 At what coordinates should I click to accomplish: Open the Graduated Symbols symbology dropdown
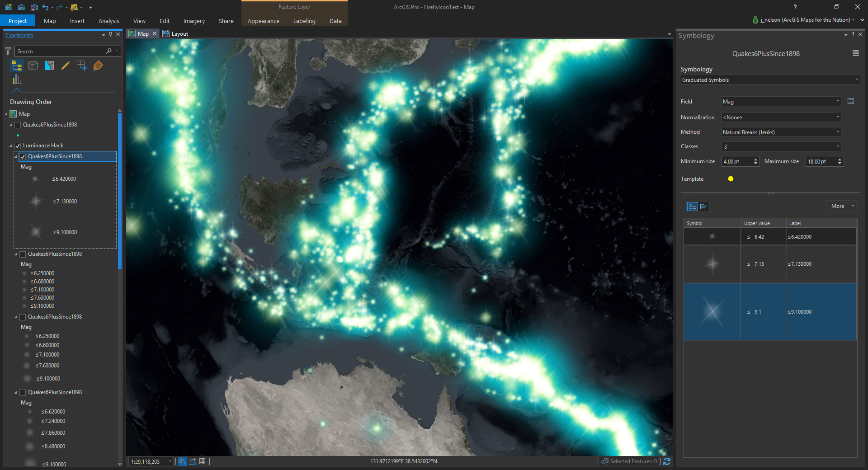coord(770,80)
